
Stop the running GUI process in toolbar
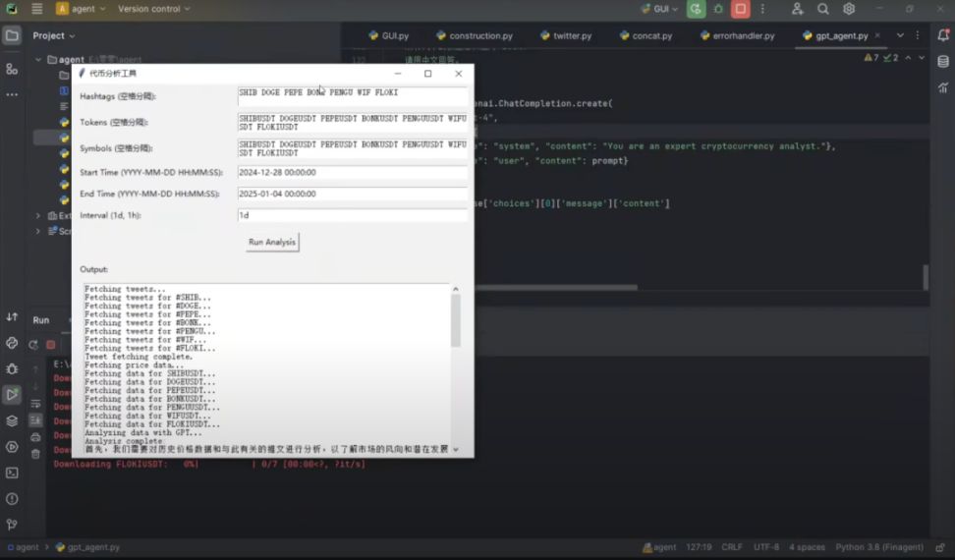coord(741,9)
